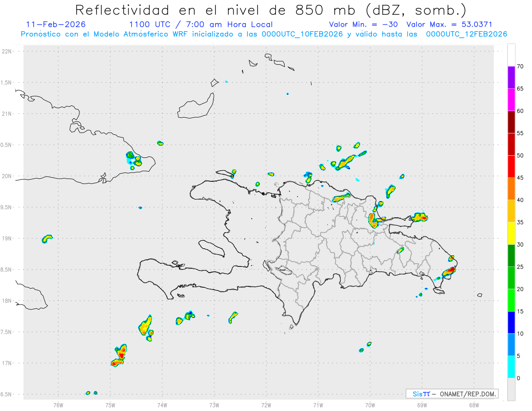Click the latitude axis label '9.5N'
532x411 pixels.
tap(7, 207)
